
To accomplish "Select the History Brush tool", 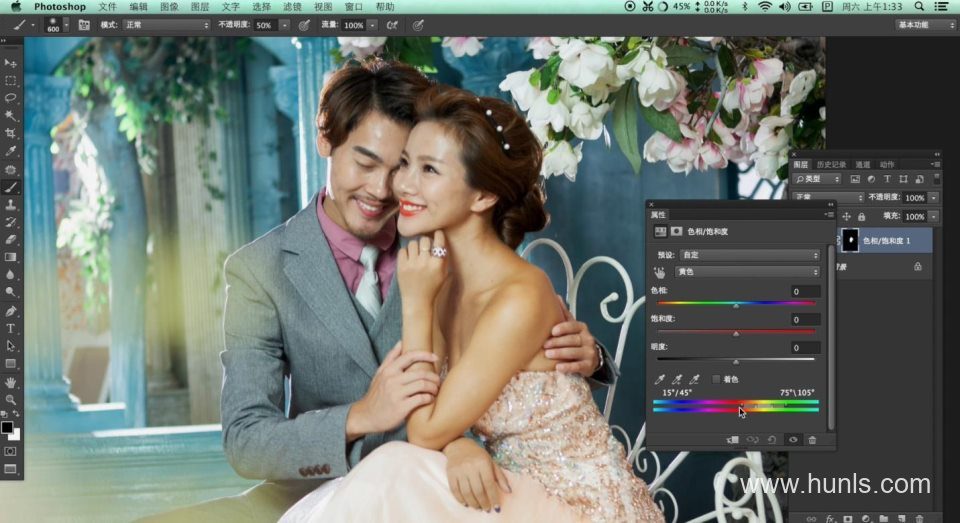I will point(10,222).
